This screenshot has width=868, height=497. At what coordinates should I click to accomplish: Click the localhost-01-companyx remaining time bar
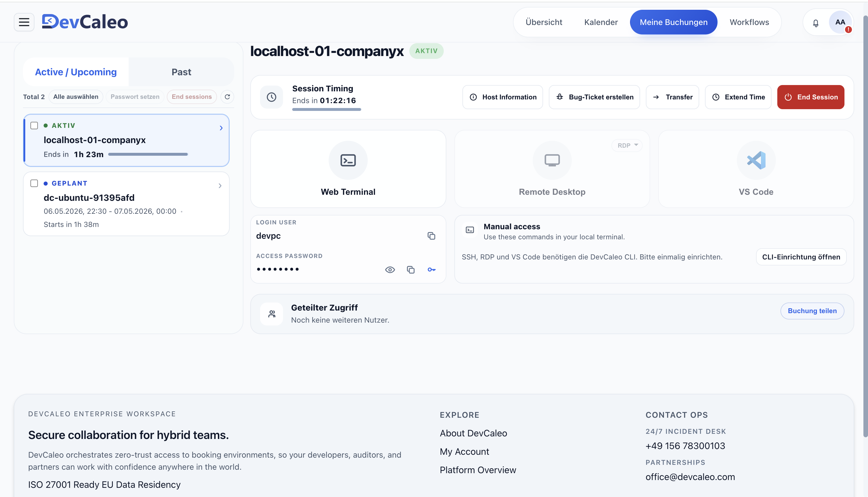(x=148, y=154)
